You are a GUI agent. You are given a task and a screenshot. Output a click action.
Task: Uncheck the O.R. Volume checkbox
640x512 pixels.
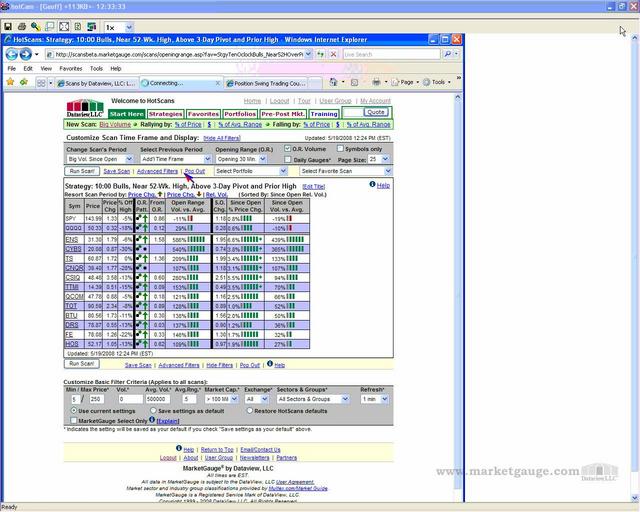(288, 149)
